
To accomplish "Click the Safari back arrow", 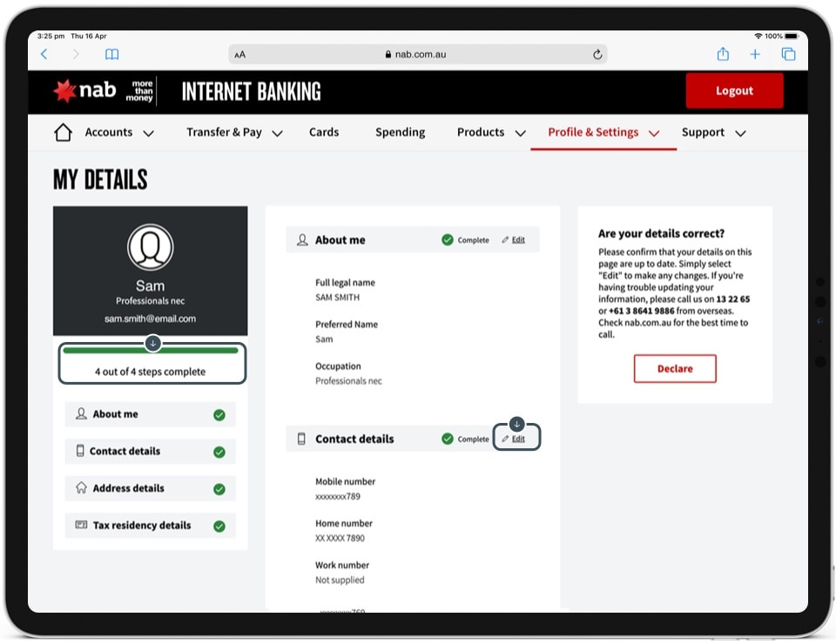I will pyautogui.click(x=44, y=54).
